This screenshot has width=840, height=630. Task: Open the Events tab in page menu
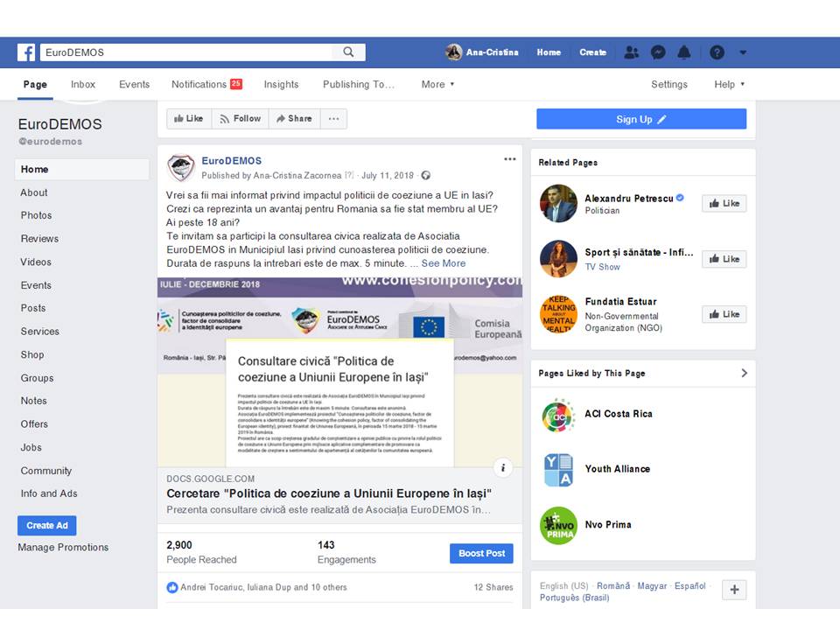[x=134, y=85]
